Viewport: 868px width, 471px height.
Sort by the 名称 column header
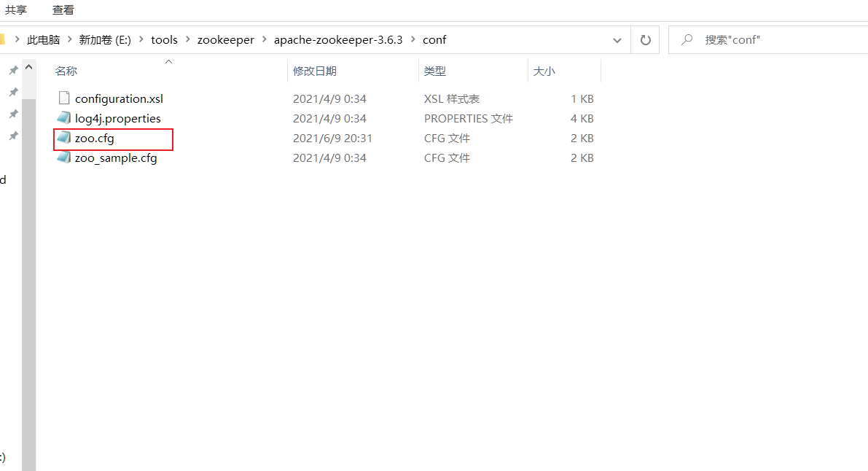click(66, 71)
